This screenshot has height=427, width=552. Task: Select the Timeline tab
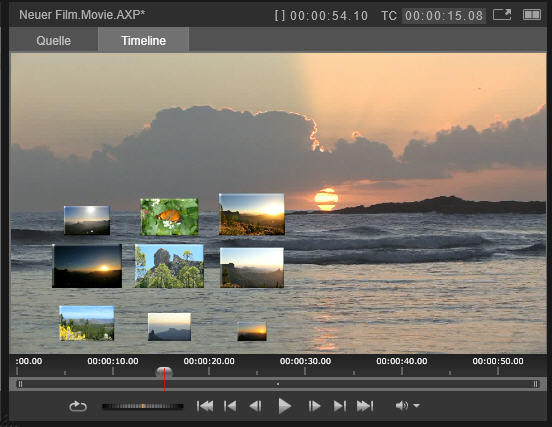(x=143, y=40)
